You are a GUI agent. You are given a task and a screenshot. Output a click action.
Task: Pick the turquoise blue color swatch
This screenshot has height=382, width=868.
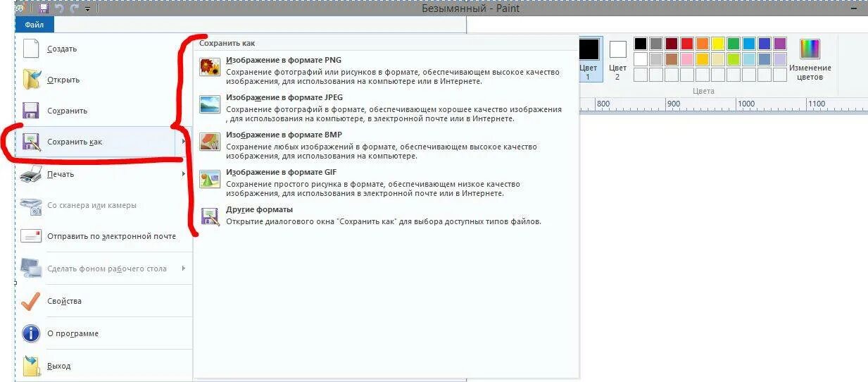tap(749, 44)
